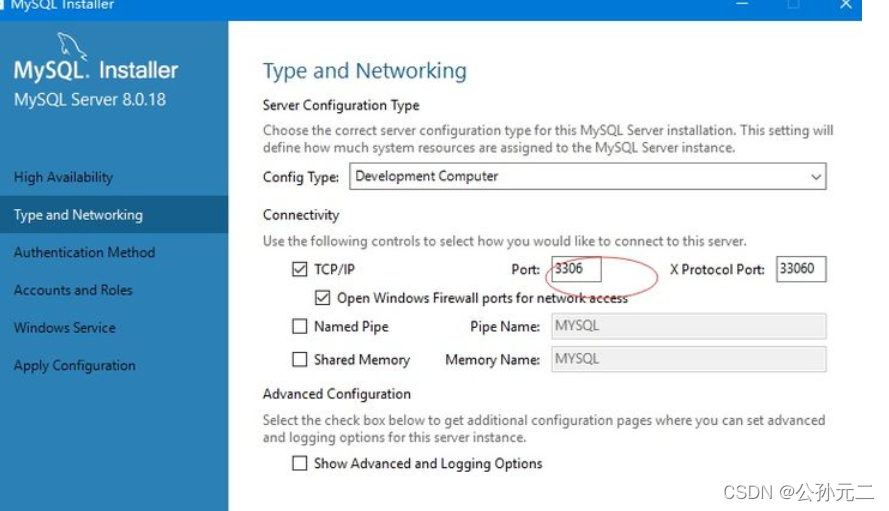Screen dimensions: 889x511
Task: Click the Port field showing 3306
Action: [576, 269]
